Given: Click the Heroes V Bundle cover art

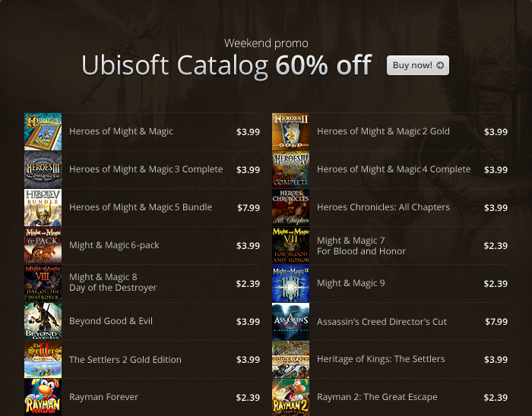Looking at the screenshot, I should pos(43,208).
